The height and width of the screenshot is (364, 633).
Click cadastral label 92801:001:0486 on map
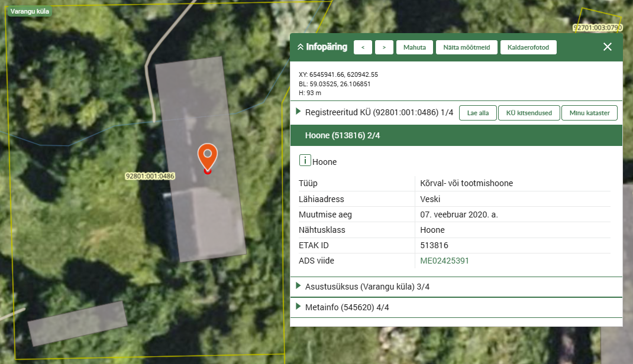coord(150,176)
